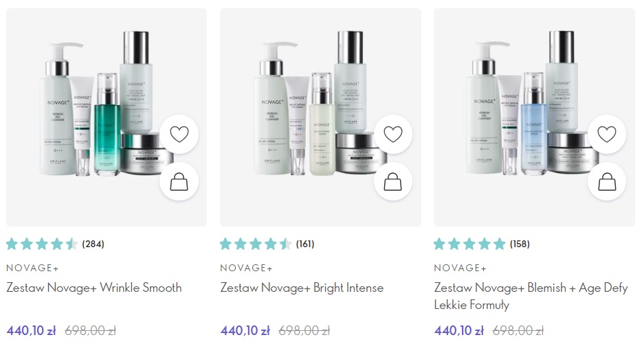The width and height of the screenshot is (644, 344).
Task: Add Blemish + Age Defy set to bag
Action: click(x=607, y=181)
